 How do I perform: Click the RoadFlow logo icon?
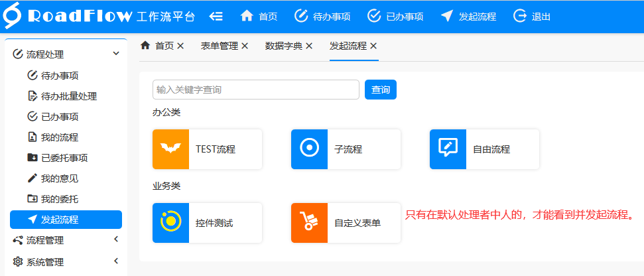pyautogui.click(x=11, y=16)
